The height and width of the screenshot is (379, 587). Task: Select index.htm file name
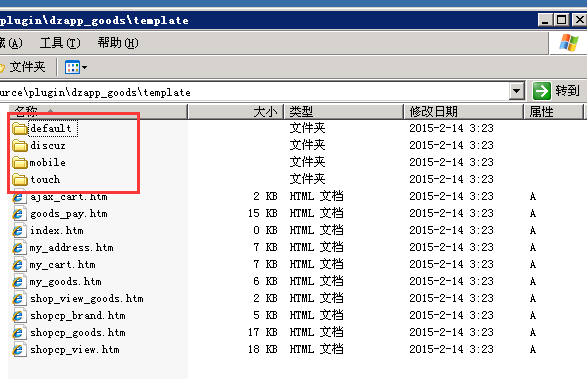click(x=57, y=231)
